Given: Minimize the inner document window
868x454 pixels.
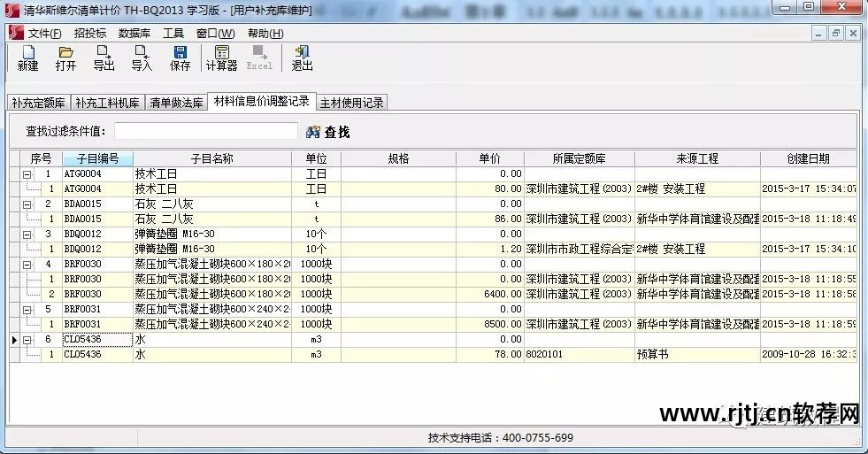Looking at the screenshot, I should (x=818, y=34).
